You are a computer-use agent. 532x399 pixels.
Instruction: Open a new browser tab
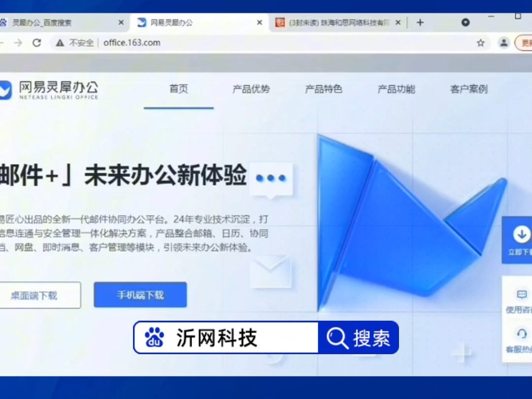click(x=420, y=23)
